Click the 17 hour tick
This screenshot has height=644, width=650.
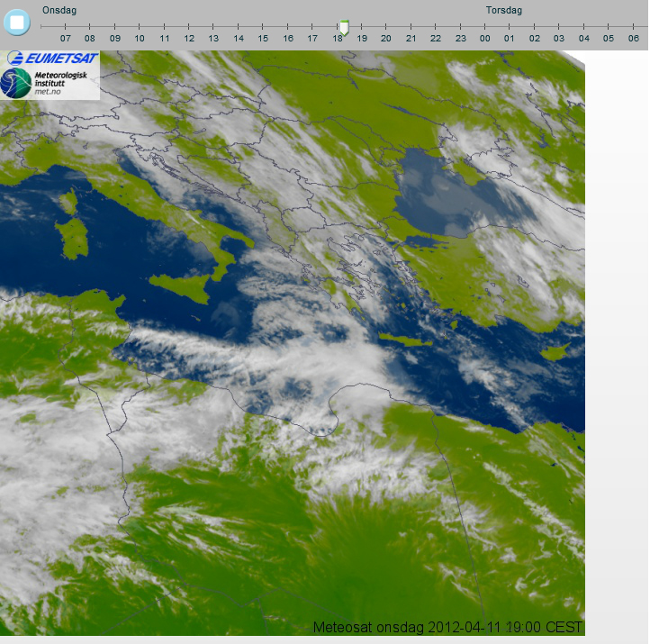coord(312,38)
